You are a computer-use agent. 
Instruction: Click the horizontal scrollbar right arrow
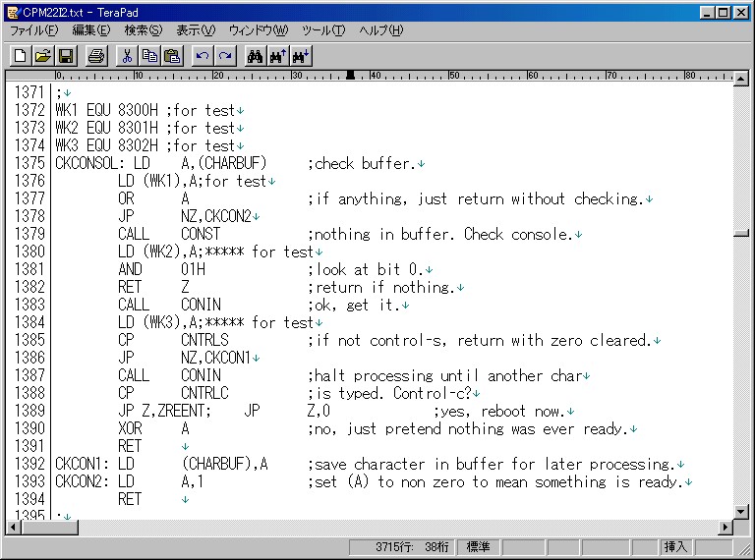click(x=726, y=528)
